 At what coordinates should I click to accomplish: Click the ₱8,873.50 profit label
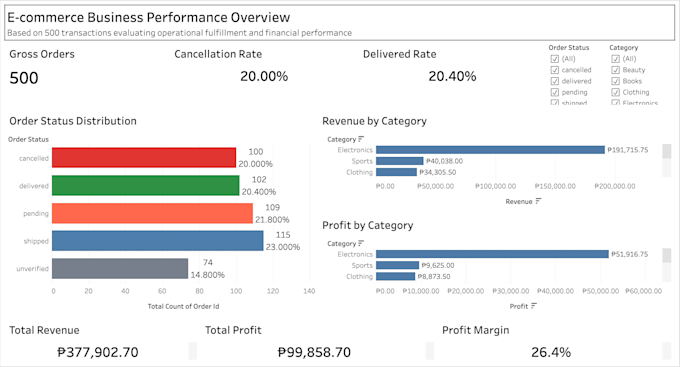(x=434, y=276)
